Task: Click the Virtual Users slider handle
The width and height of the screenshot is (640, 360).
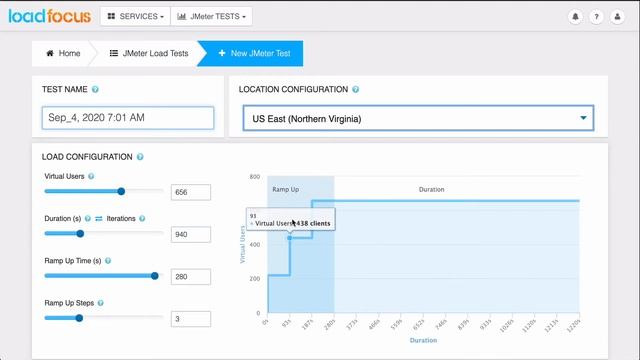Action: [121, 191]
